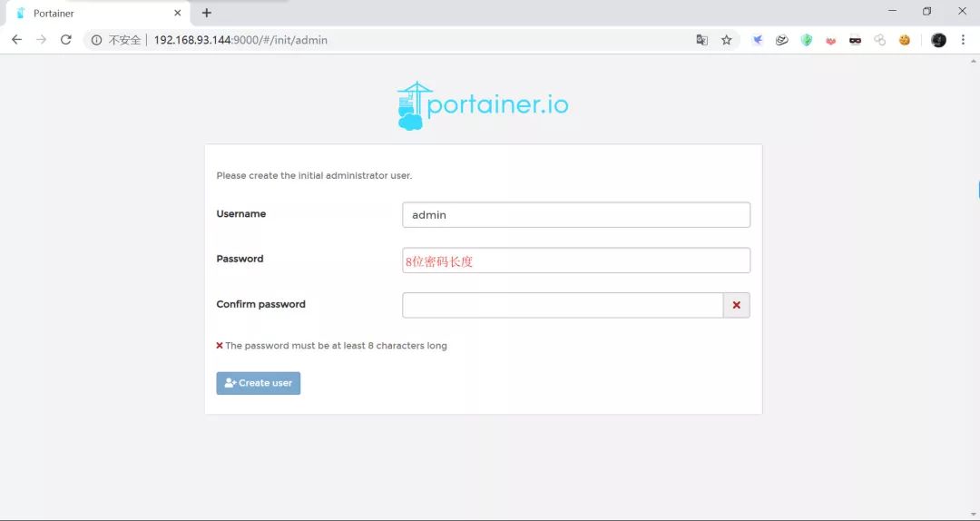Open the swirl extension icon next to bird
This screenshot has height=521, width=980.
782,40
